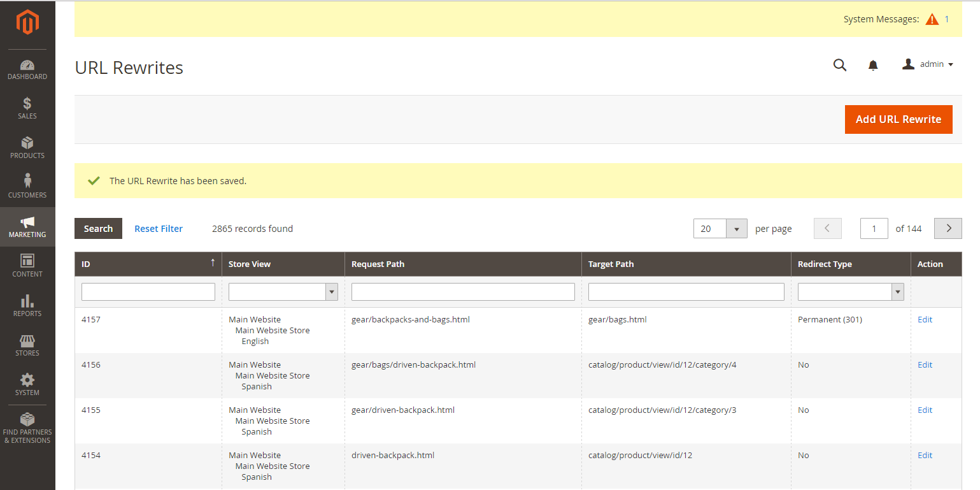
Task: Click catalog/product/view/id/12/category/4 cell
Action: 662,364
